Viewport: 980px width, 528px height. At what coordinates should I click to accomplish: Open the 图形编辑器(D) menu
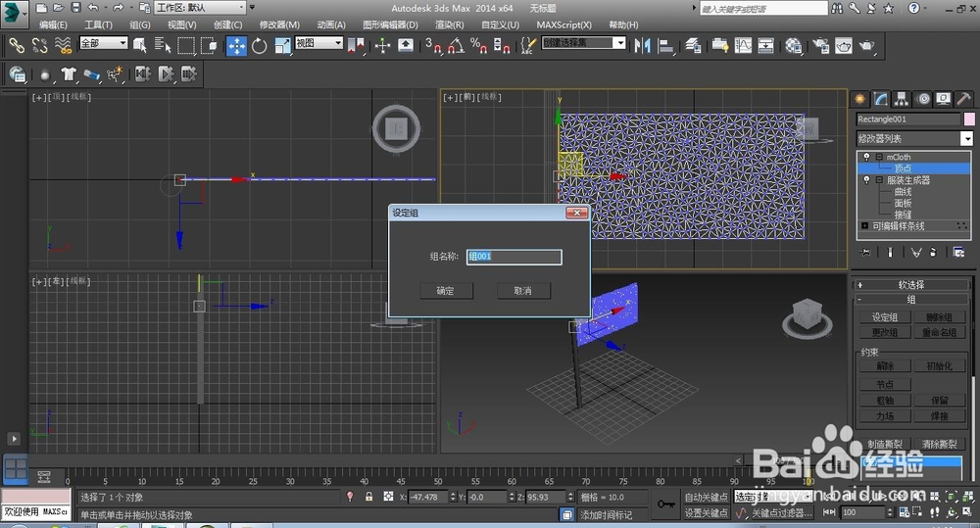[x=390, y=25]
